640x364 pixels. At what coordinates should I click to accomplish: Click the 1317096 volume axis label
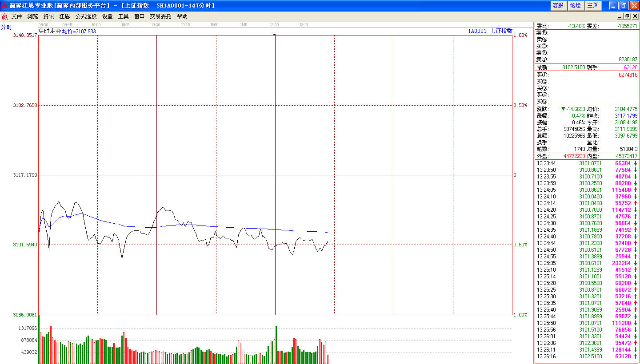[28, 328]
